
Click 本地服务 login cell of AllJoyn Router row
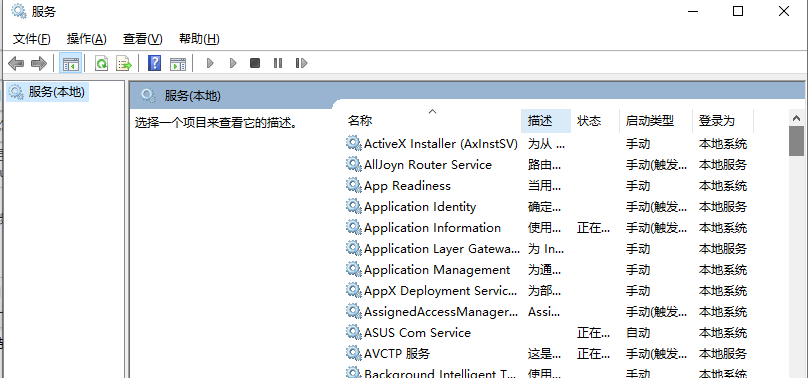(x=722, y=165)
